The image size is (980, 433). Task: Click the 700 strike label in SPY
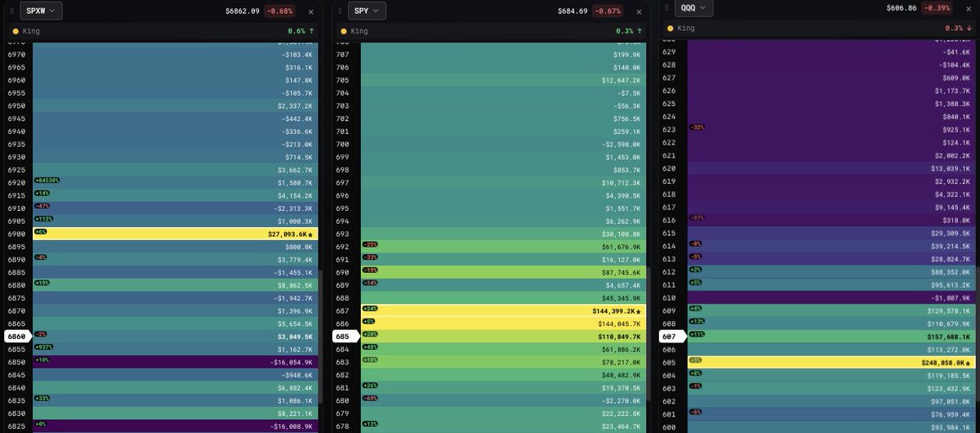click(x=343, y=144)
